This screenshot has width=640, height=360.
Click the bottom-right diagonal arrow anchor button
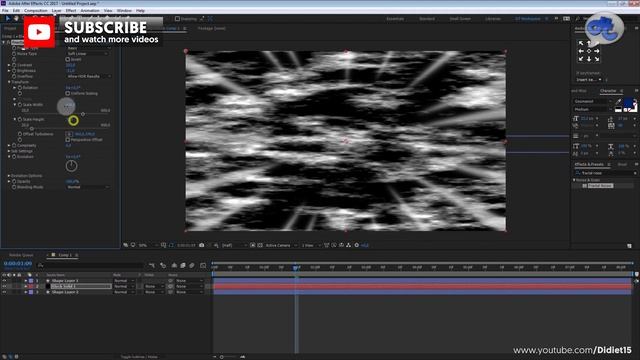[x=597, y=59]
